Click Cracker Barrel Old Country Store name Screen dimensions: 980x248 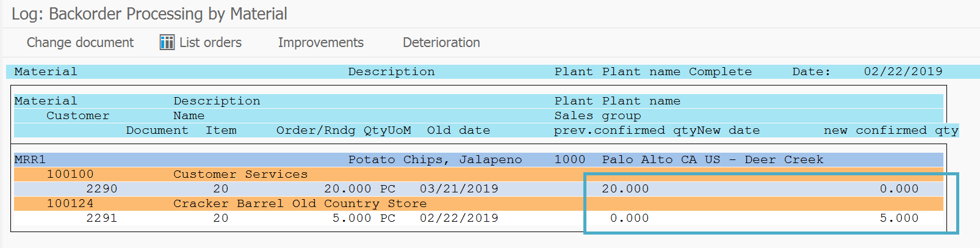[x=300, y=203]
